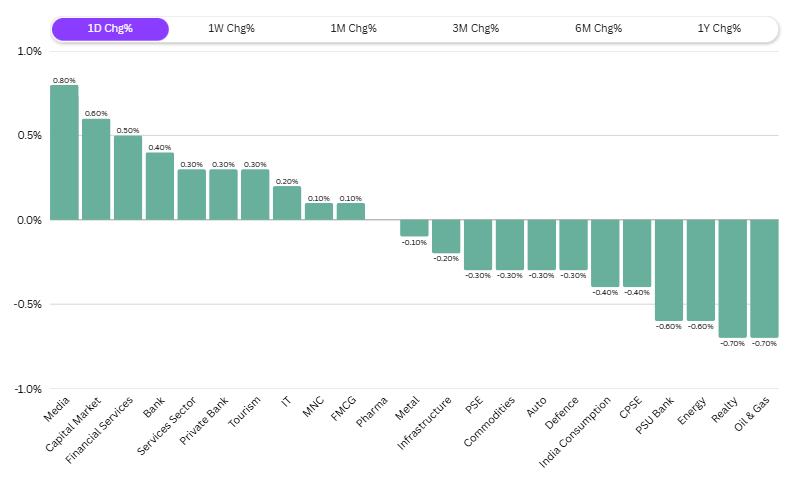The height and width of the screenshot is (486, 792).
Task: Select the Energy sector bar
Action: [701, 270]
